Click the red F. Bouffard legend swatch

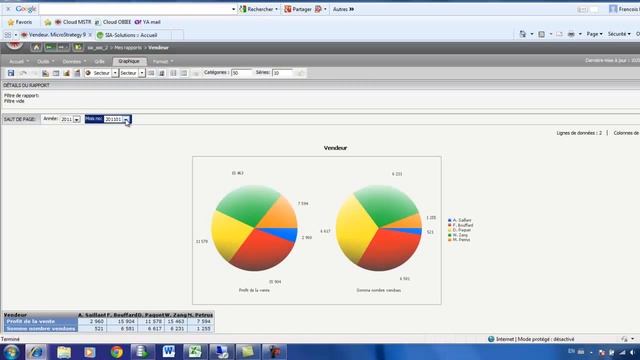[x=450, y=225]
